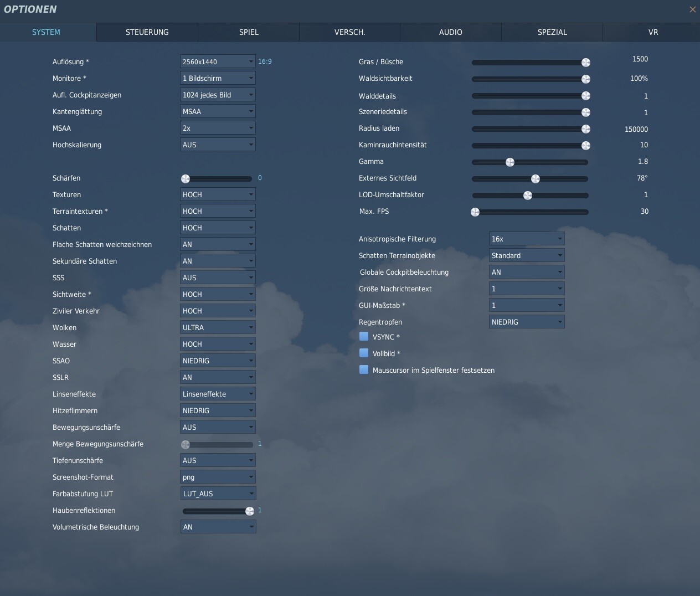
Task: Click the Szeneriedetails slider handle
Action: 585,112
